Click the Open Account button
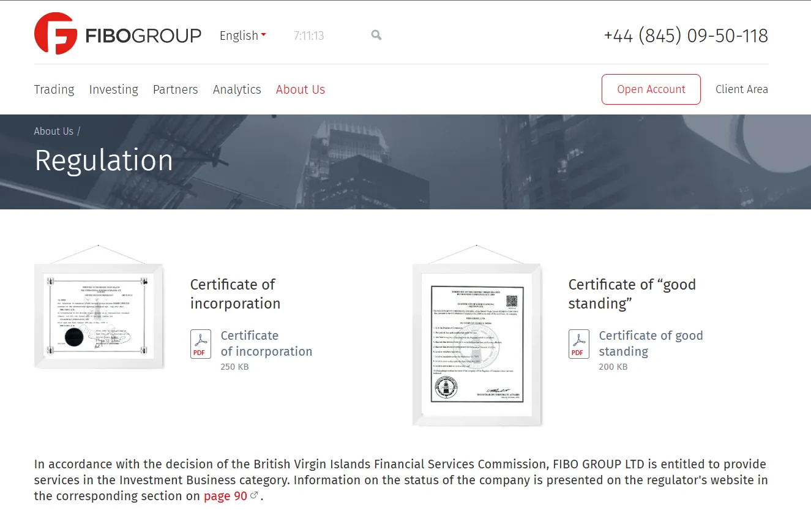The image size is (811, 532). click(651, 89)
